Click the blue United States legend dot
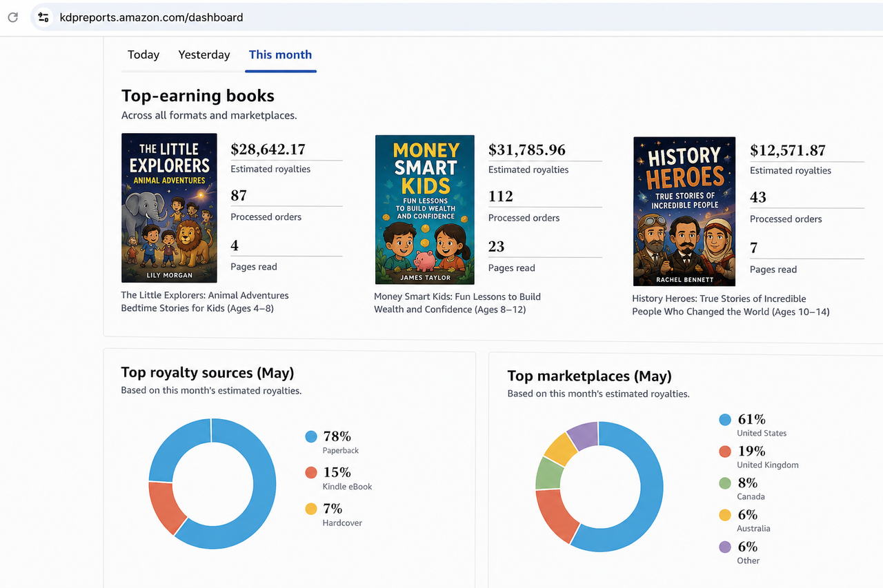 [x=724, y=419]
